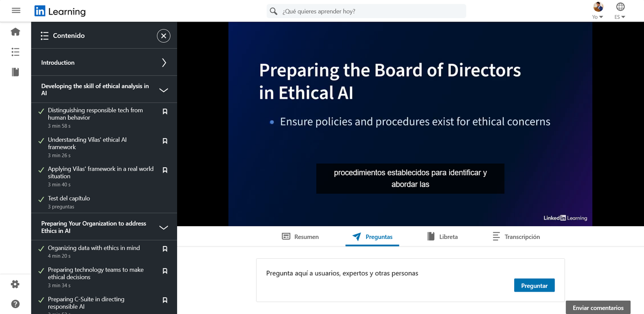Collapse 'Developing the skill of ethical analysis'

point(164,89)
